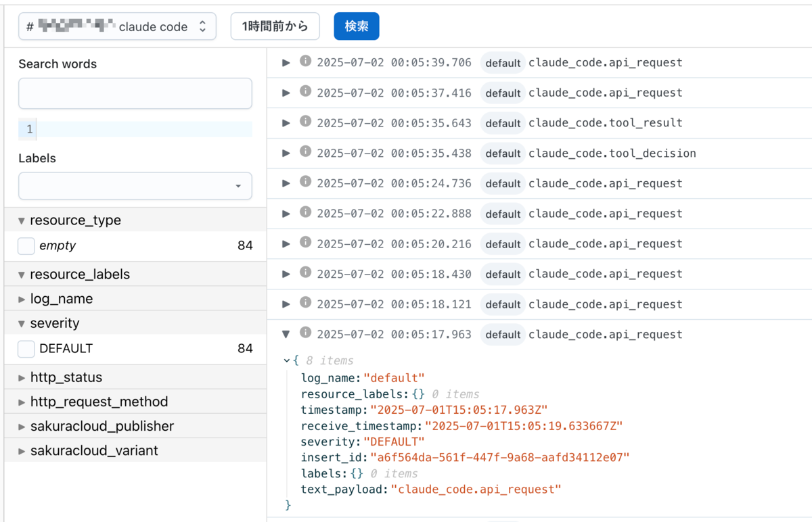Expand the 00:05:24.736 log entry

point(286,183)
